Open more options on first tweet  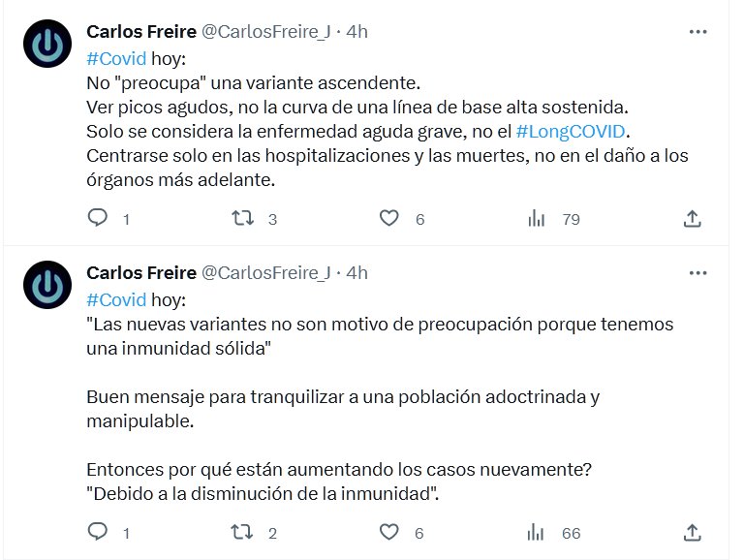697,32
